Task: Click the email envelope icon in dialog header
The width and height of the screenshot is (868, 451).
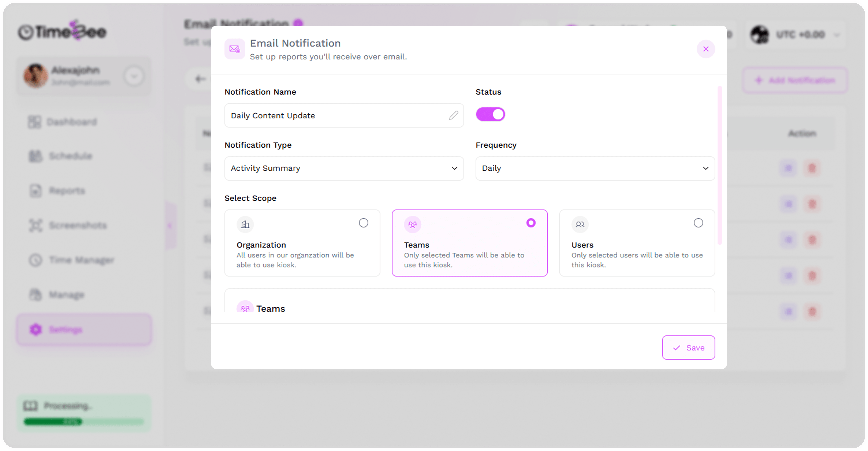Action: point(235,49)
